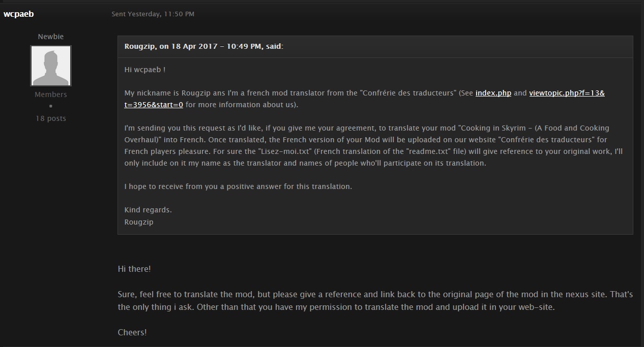Image resolution: width=644 pixels, height=347 pixels.
Task: Click the 'Kind regards.' line
Action: pyautogui.click(x=148, y=210)
